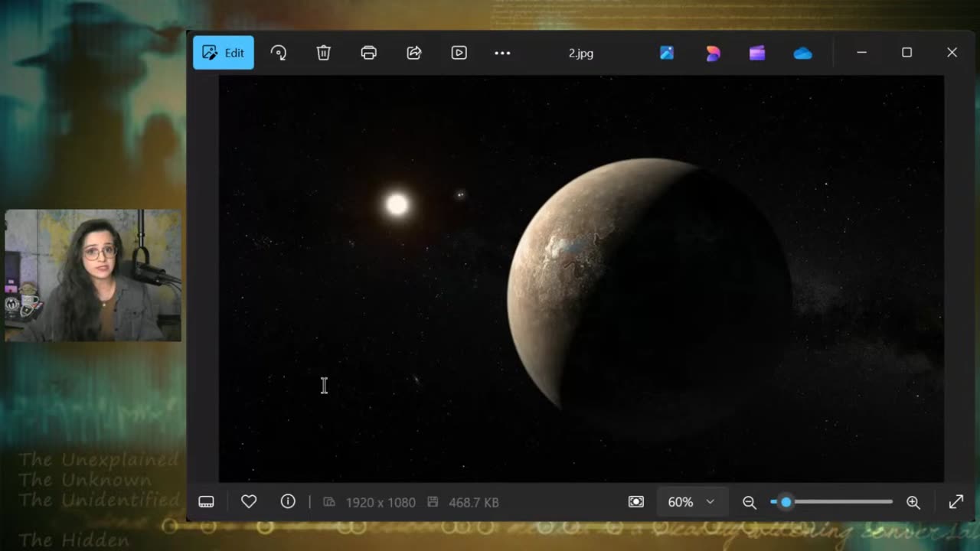This screenshot has width=980, height=551.
Task: Show file info with the info icon
Action: tap(288, 502)
